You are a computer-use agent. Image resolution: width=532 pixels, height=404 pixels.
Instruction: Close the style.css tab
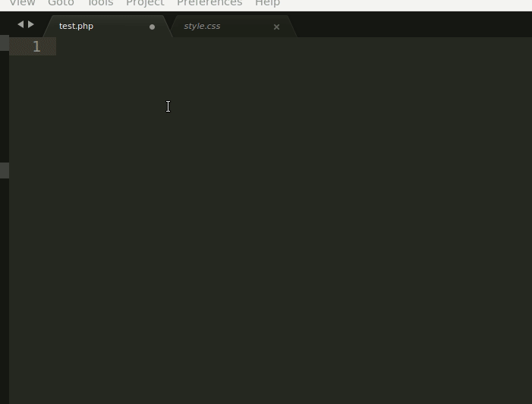[x=276, y=27]
